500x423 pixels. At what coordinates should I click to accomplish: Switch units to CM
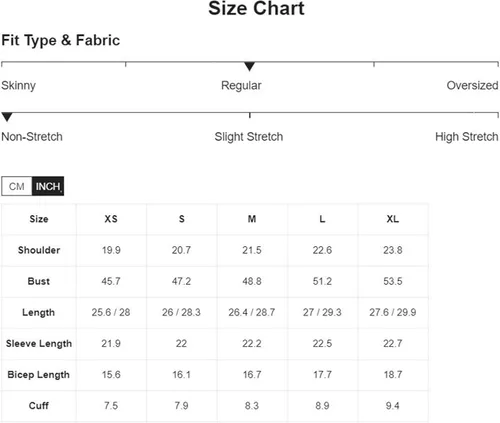17,186
